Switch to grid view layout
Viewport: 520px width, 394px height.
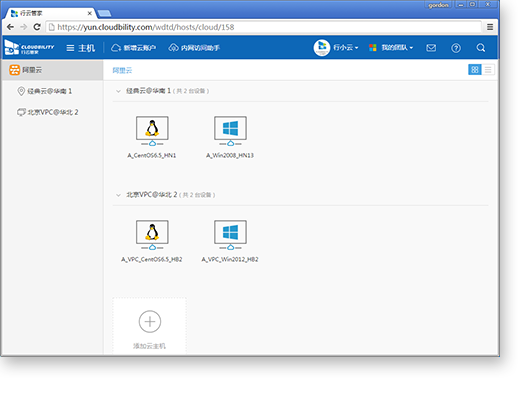point(475,70)
